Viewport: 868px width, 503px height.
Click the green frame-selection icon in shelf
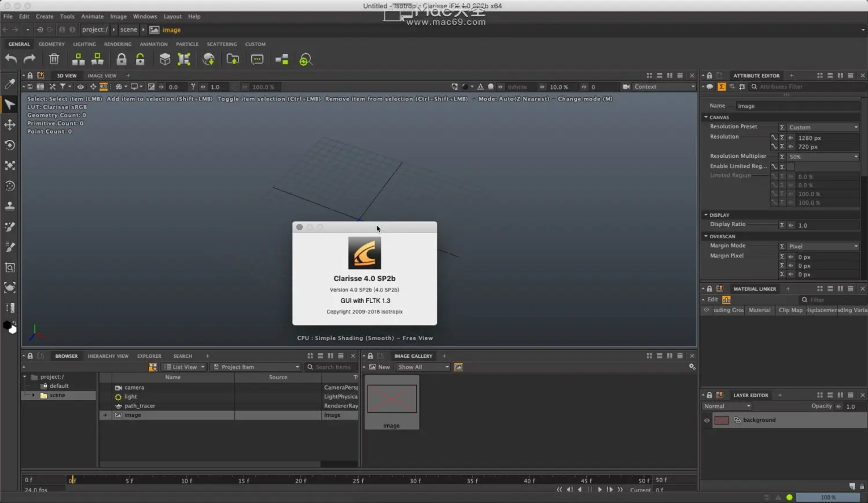coord(184,59)
